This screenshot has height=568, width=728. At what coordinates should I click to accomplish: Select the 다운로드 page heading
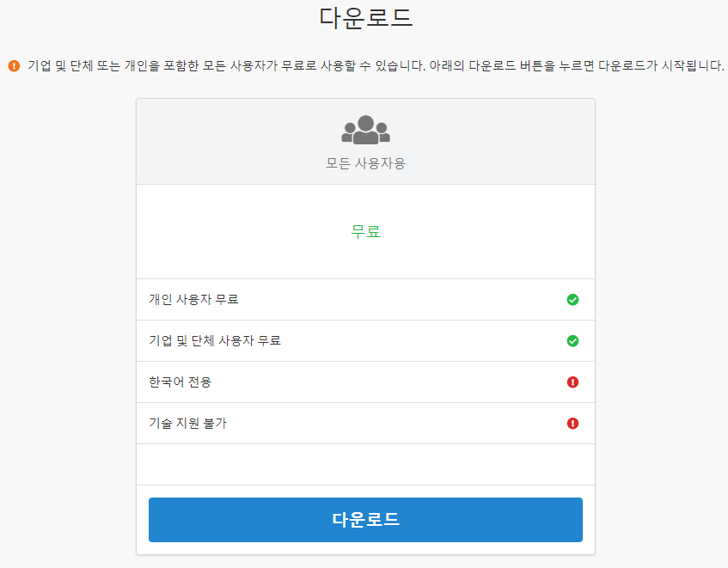tap(366, 18)
